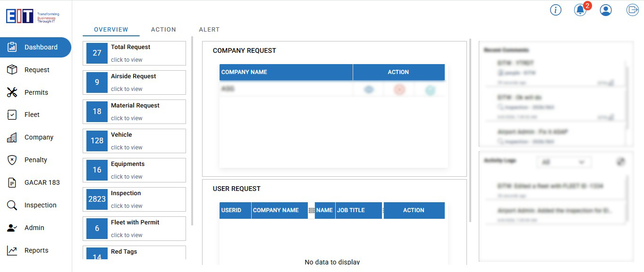Screen dimensions: 644x272
Task: Open notifications bell with 2 badge
Action: pyautogui.click(x=581, y=9)
